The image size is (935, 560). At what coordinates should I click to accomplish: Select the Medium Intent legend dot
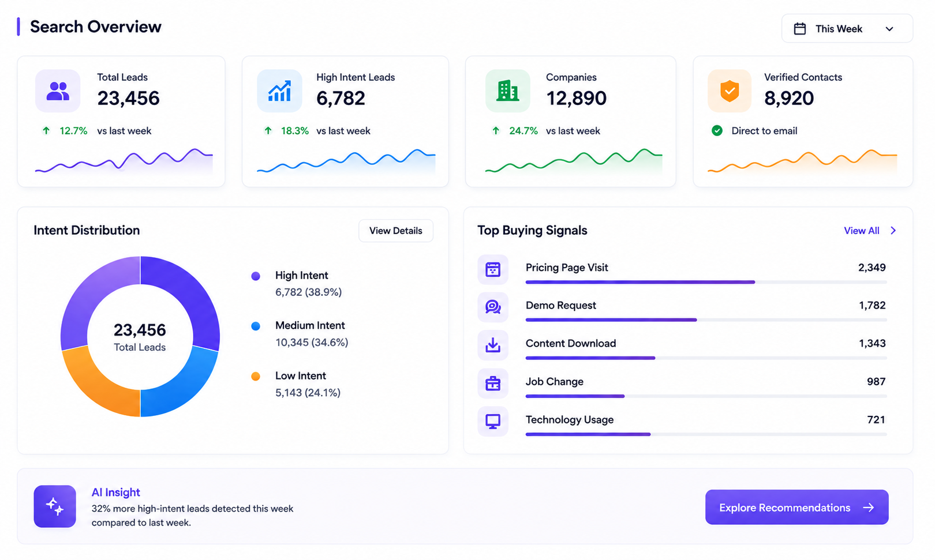tap(256, 326)
